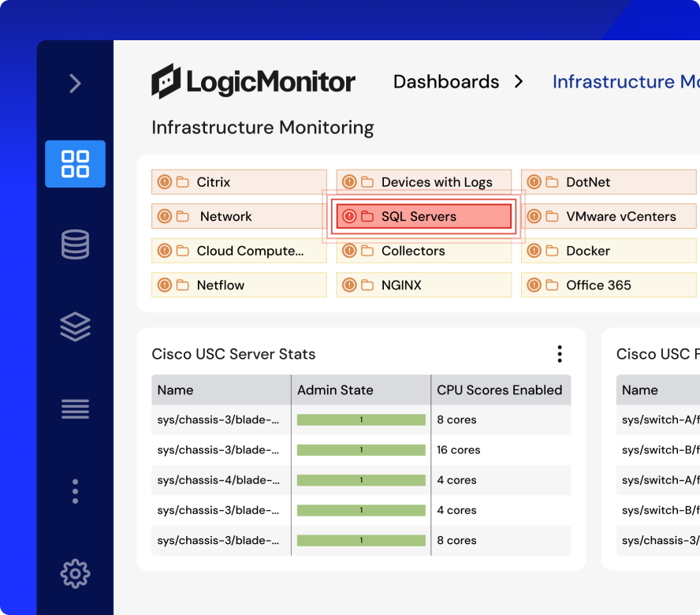Open the Docker group tile
This screenshot has height=615, width=700.
click(x=609, y=251)
